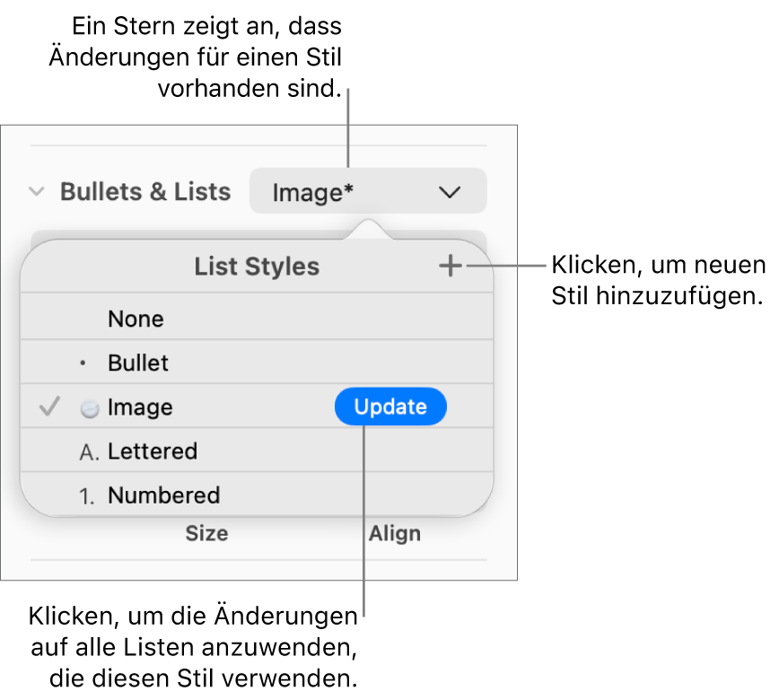
Task: Click the Align label below the popover
Action: click(x=395, y=533)
